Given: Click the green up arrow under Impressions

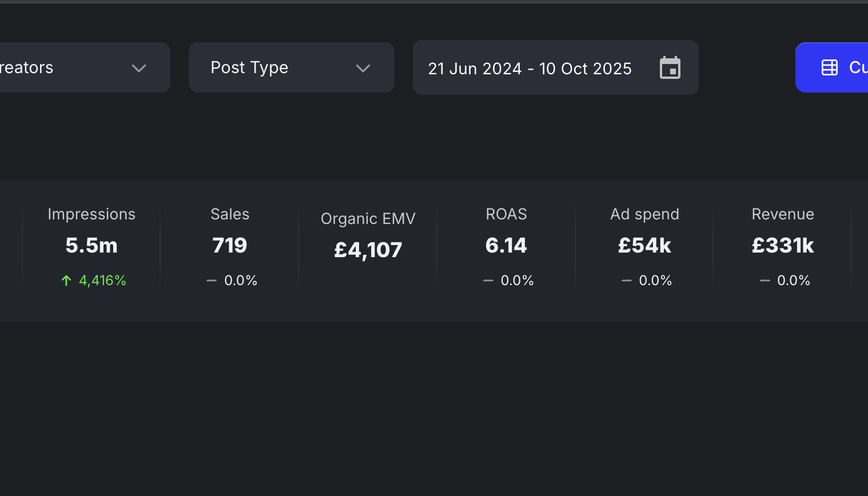Looking at the screenshot, I should 66,280.
